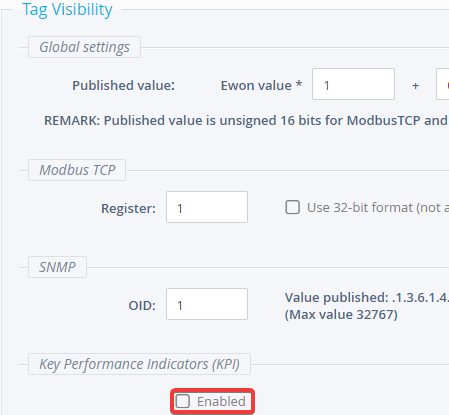This screenshot has width=449, height=415.
Task: Click the Global settings group label
Action: click(x=84, y=47)
